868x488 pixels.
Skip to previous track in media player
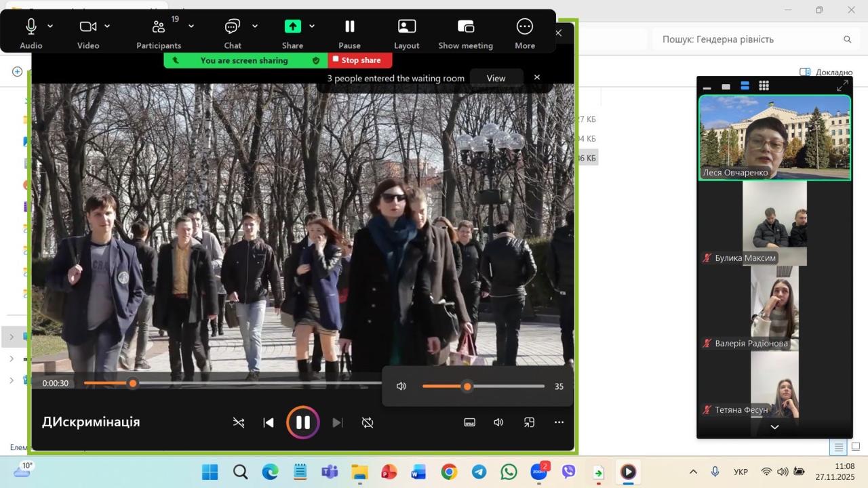click(269, 423)
